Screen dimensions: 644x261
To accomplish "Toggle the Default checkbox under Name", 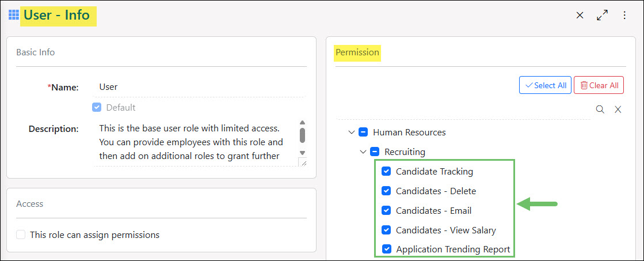I will click(x=97, y=107).
